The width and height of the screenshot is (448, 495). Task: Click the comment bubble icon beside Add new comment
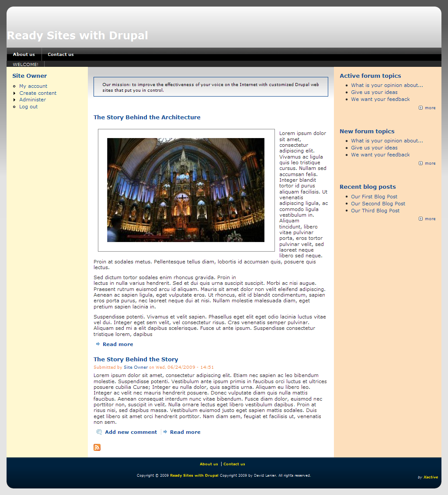click(x=99, y=432)
